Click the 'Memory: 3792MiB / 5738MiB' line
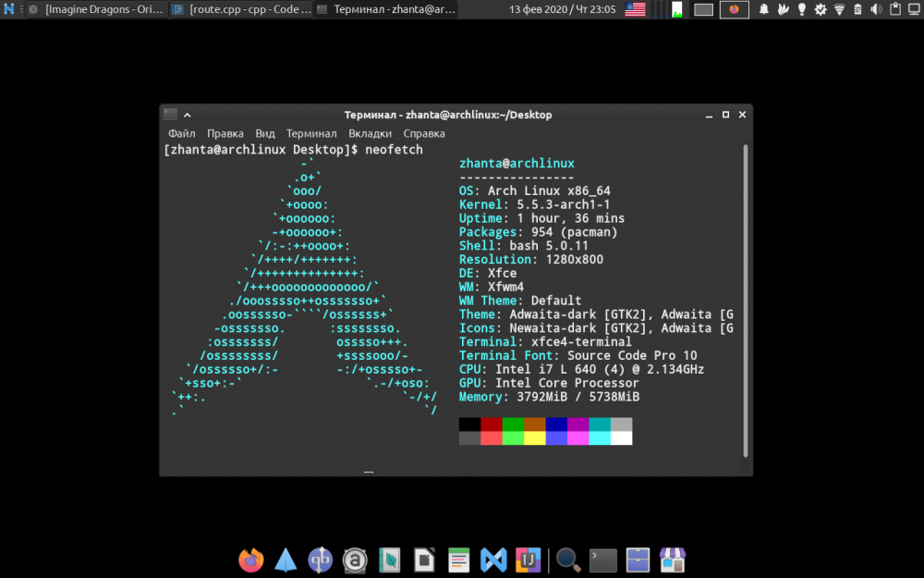 click(549, 397)
